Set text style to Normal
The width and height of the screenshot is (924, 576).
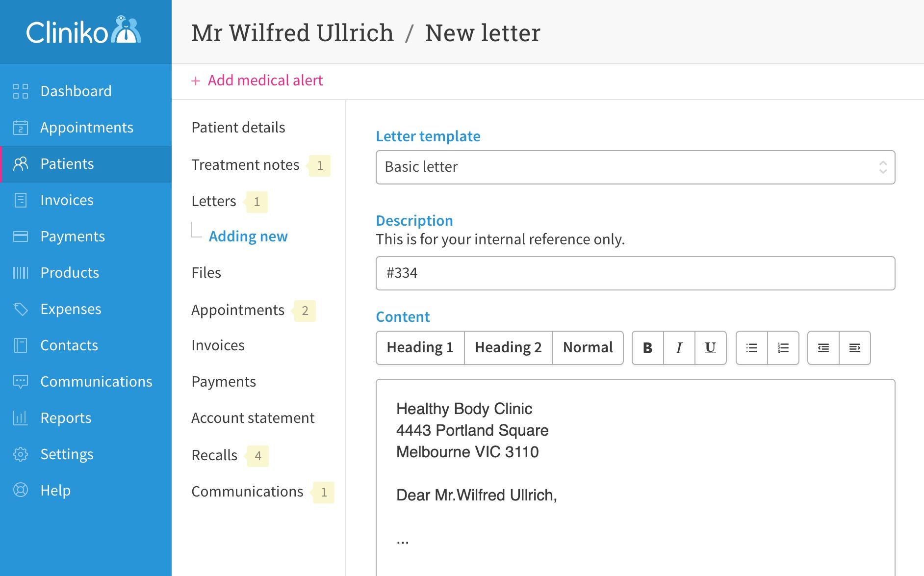coord(588,348)
